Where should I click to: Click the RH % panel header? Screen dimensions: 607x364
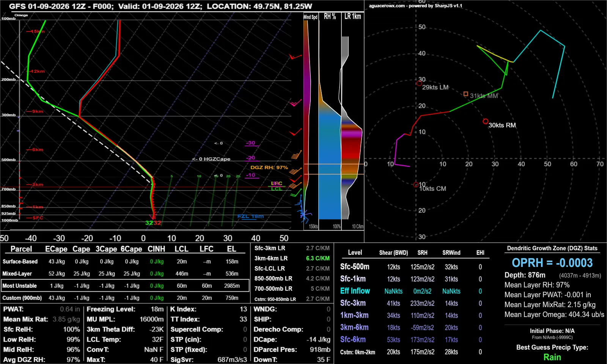point(330,17)
